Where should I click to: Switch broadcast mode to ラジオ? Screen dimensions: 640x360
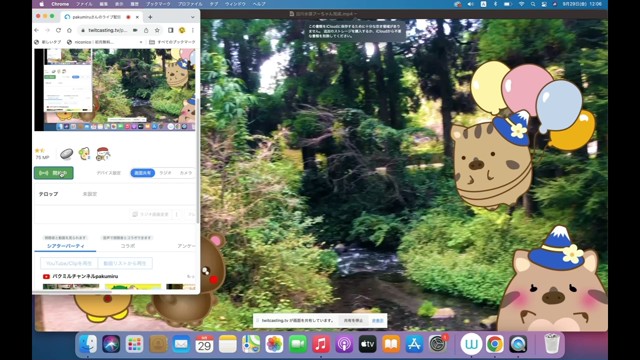click(x=165, y=173)
